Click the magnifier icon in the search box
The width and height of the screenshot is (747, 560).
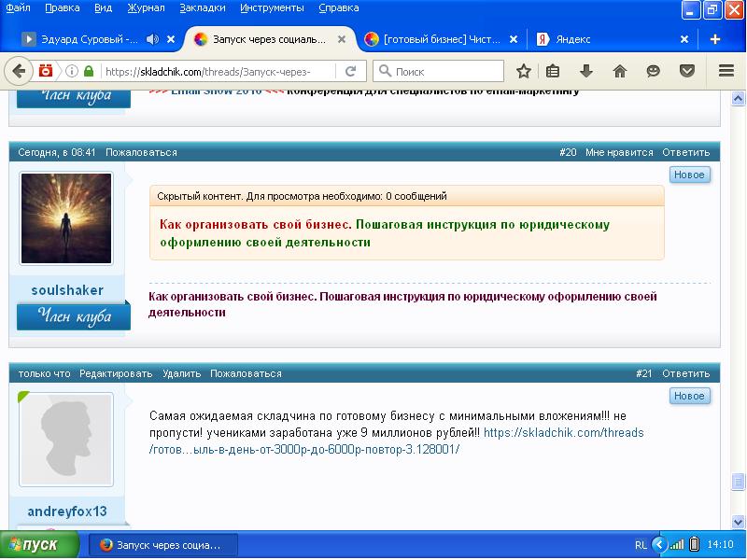pyautogui.click(x=385, y=71)
